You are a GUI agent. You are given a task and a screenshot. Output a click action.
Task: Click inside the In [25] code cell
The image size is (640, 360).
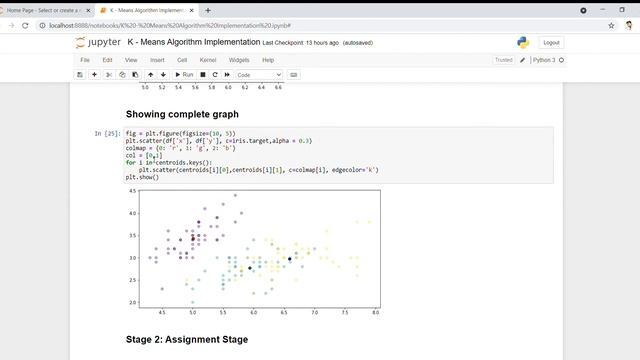click(338, 155)
